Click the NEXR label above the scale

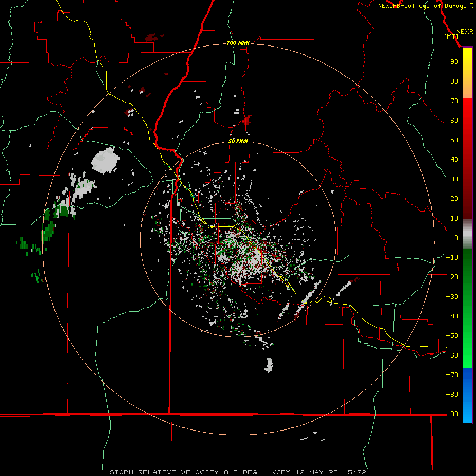click(464, 32)
